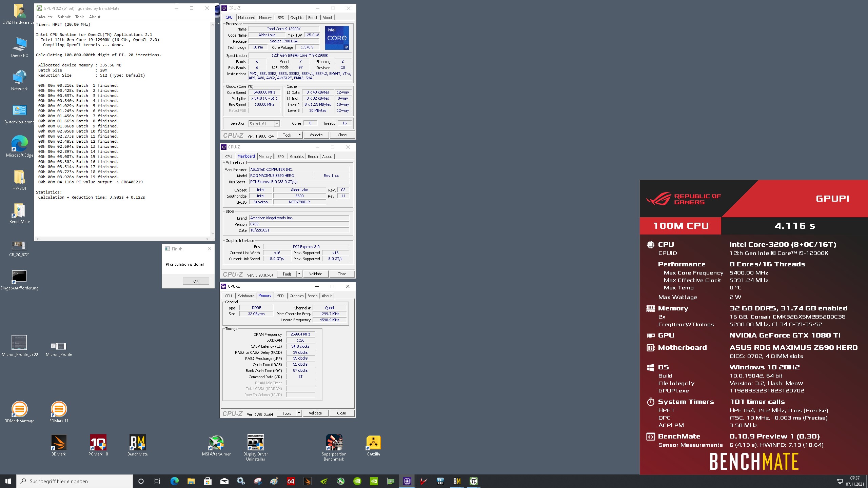This screenshot has width=868, height=488.
Task: Launch the Microsoft Edge desktop shortcut
Action: (x=19, y=147)
